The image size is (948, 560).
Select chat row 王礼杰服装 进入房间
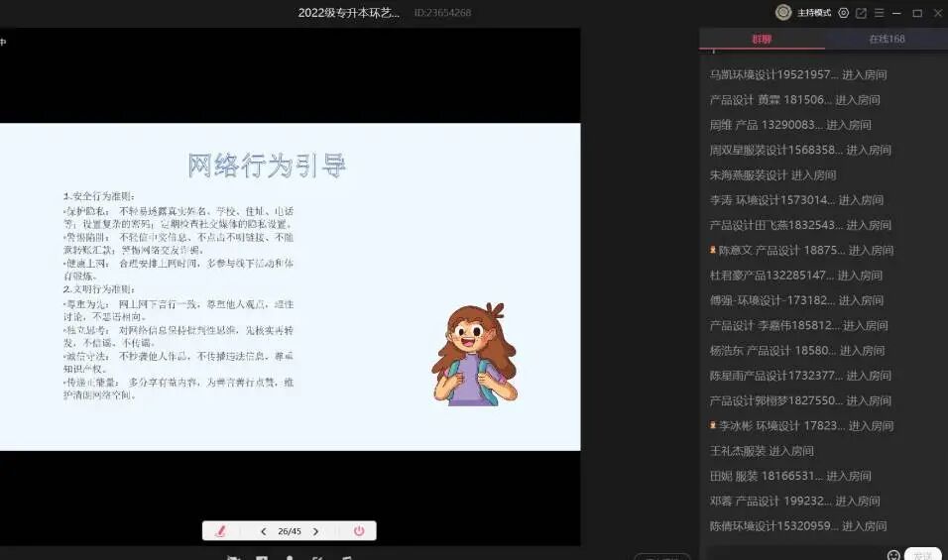coord(762,451)
